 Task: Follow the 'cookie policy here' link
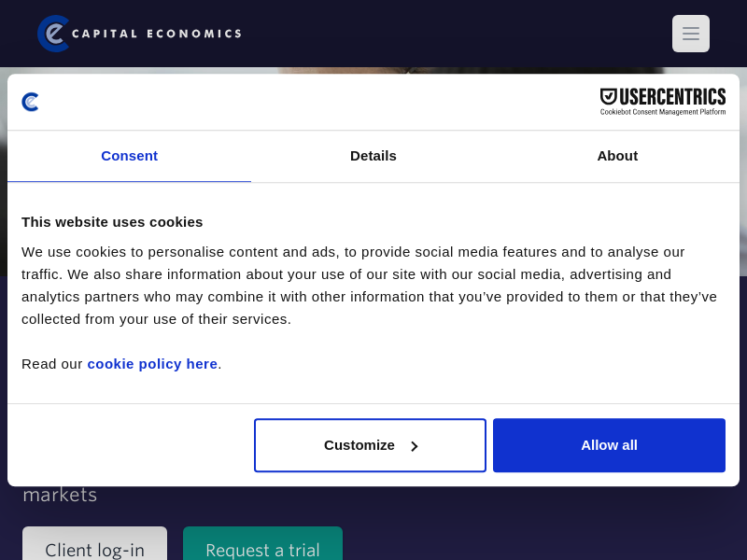click(152, 364)
